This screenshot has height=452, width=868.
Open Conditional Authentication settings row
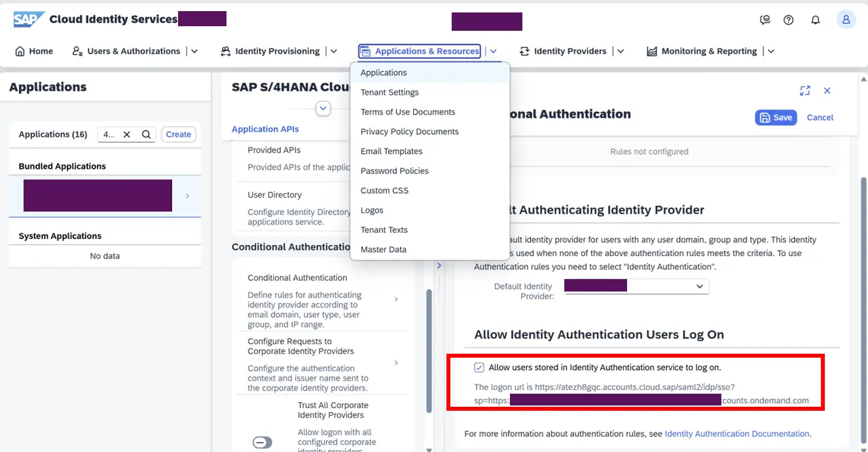[323, 301]
